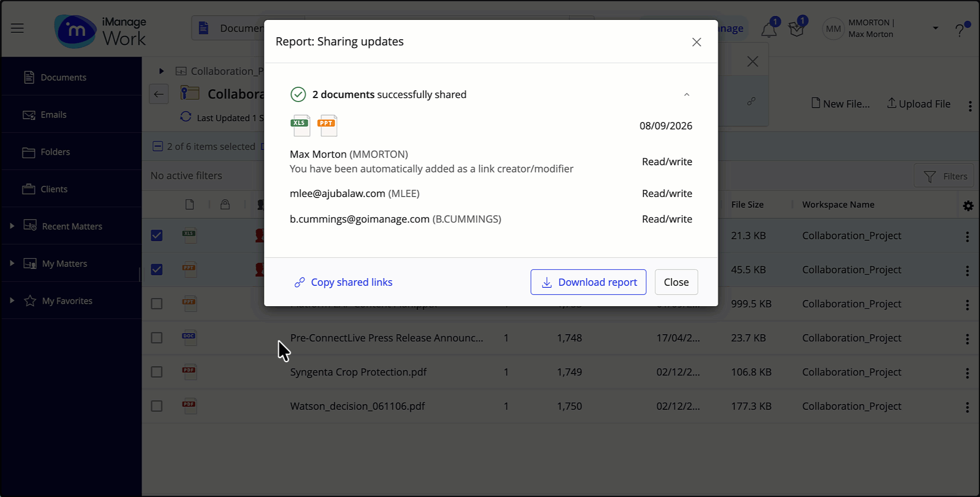Click the Close button in report dialog
Image resolution: width=980 pixels, height=497 pixels.
[x=676, y=282]
